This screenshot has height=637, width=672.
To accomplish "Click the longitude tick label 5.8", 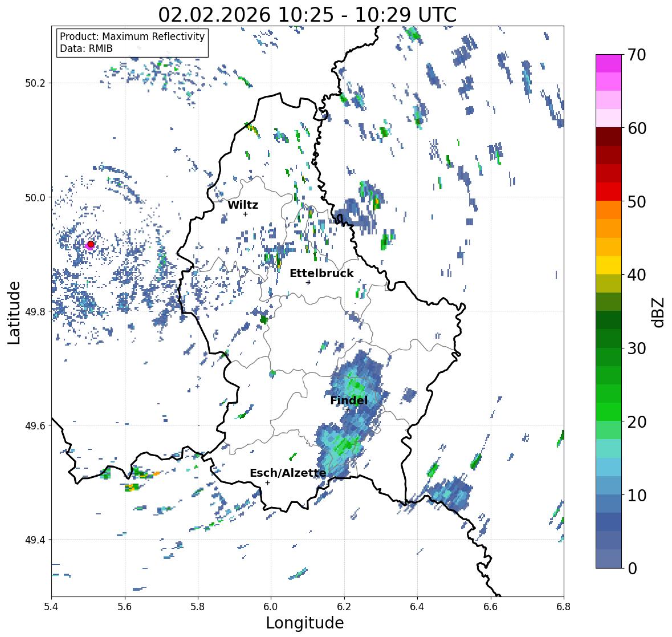I will (198, 607).
